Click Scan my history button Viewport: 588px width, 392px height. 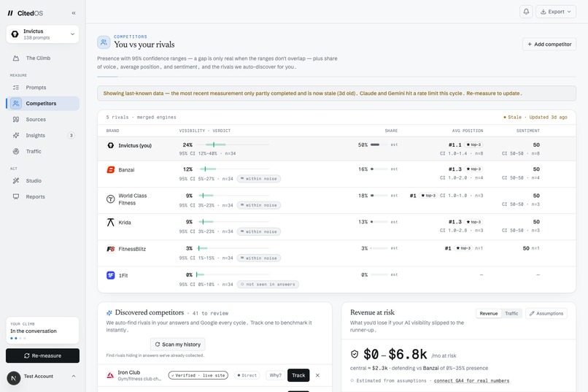click(178, 345)
